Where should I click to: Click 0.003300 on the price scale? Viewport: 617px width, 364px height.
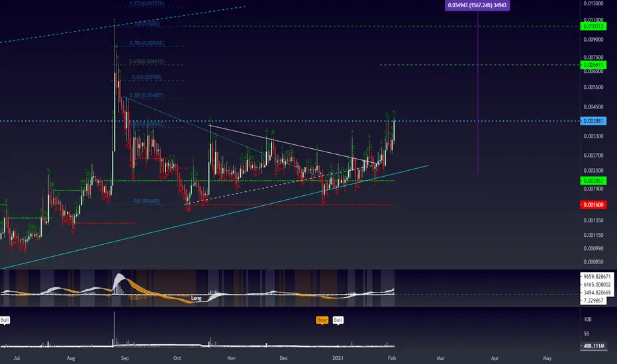[x=593, y=136]
